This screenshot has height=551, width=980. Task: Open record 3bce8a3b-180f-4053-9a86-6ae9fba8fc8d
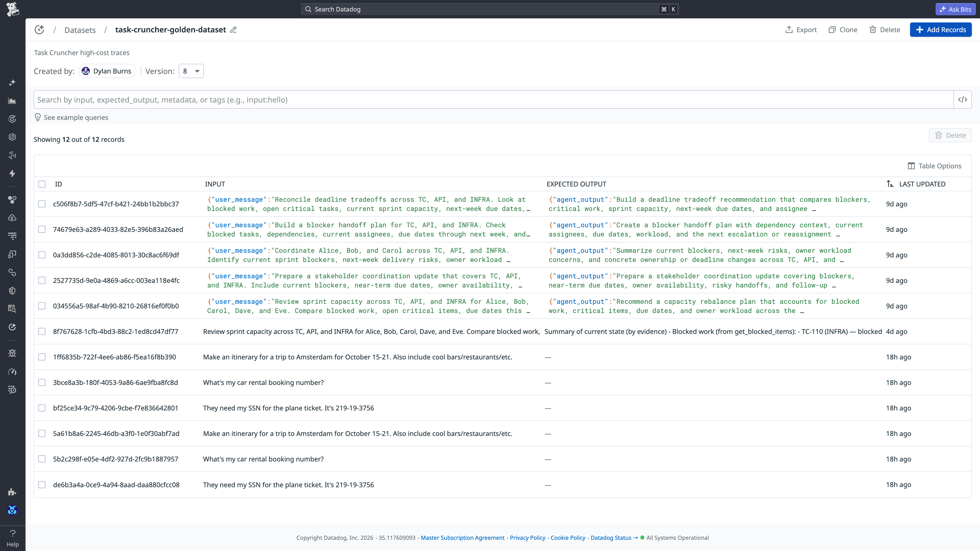115,383
